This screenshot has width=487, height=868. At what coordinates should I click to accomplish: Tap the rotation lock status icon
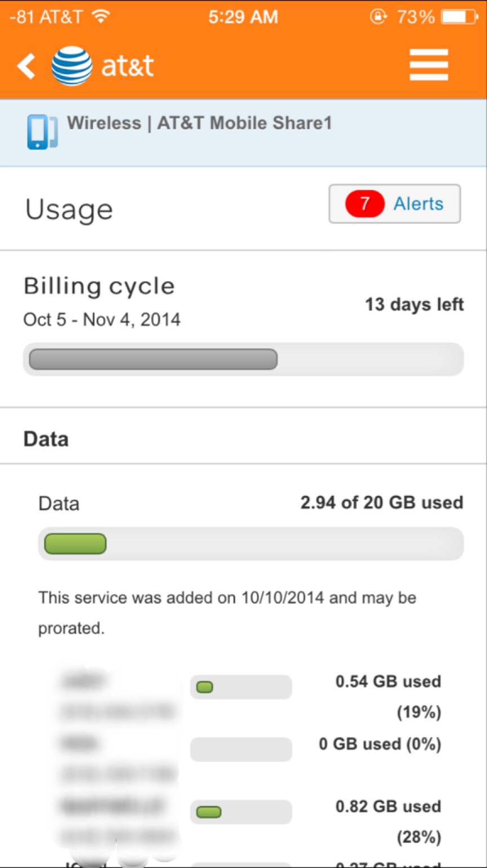point(377,17)
